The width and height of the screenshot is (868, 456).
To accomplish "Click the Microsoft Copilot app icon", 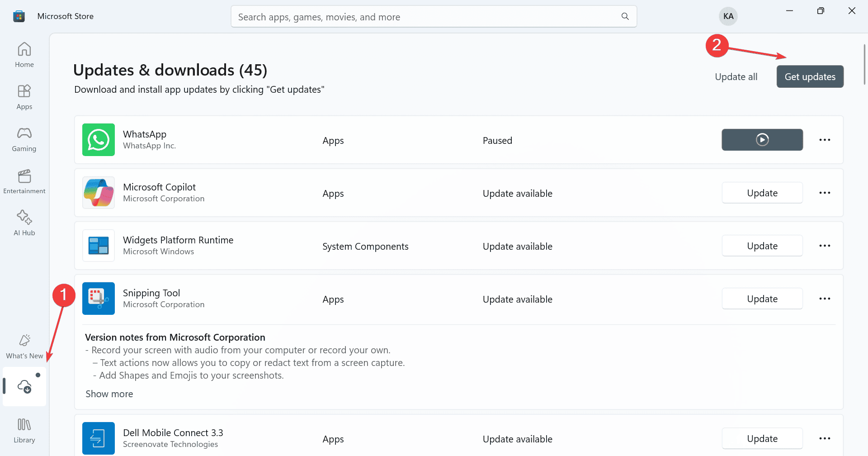I will [99, 193].
